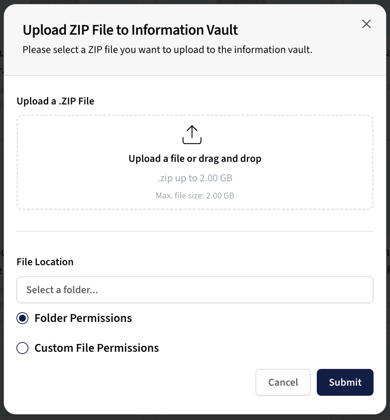Image resolution: width=390 pixels, height=420 pixels.
Task: Click the 'Please select a ZIP file' description
Action: pos(167,50)
